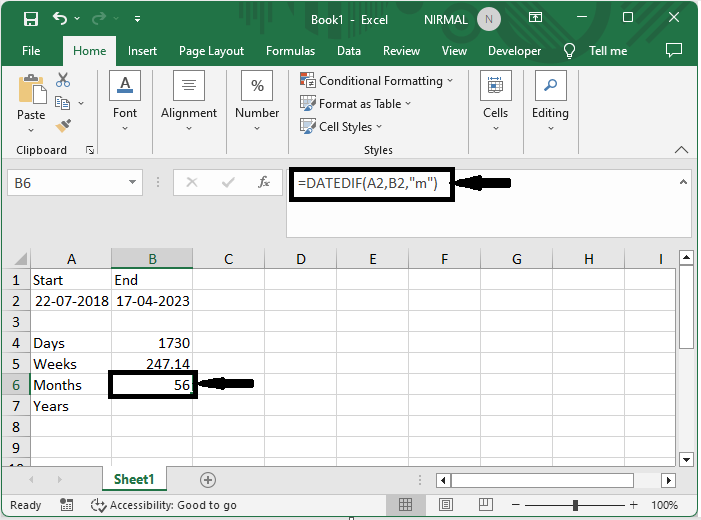
Task: Open Customize Quick Access Toolbar dropdown
Action: [x=137, y=19]
